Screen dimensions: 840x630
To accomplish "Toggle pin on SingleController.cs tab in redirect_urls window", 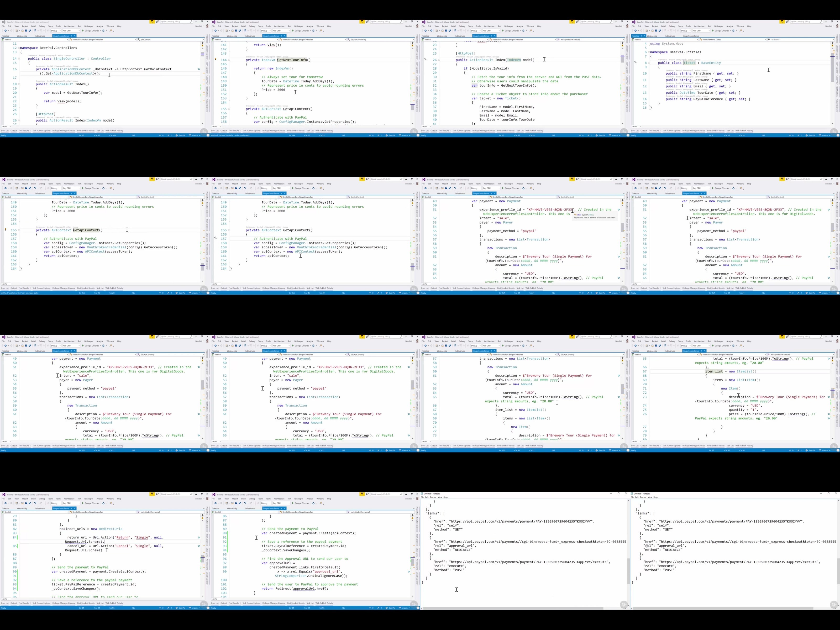I will [x=71, y=508].
